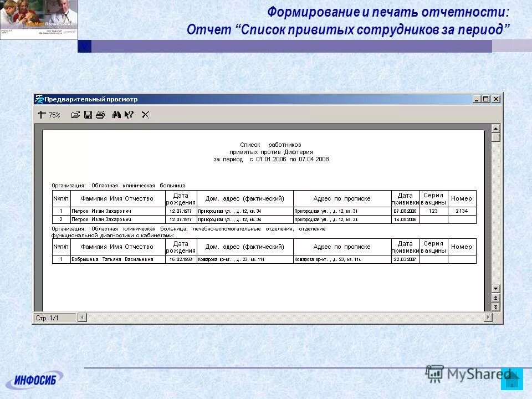Click the preview window title bar app icon
532x399 pixels.
click(39, 99)
